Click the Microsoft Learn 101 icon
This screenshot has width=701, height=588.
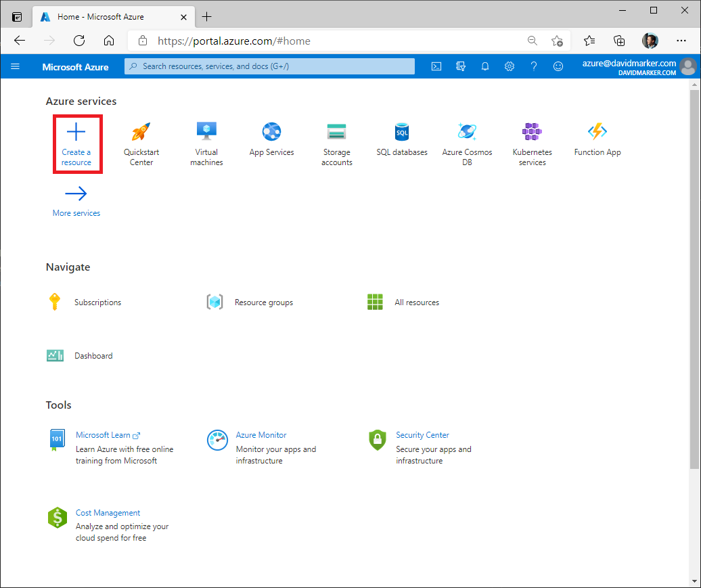coord(57,440)
